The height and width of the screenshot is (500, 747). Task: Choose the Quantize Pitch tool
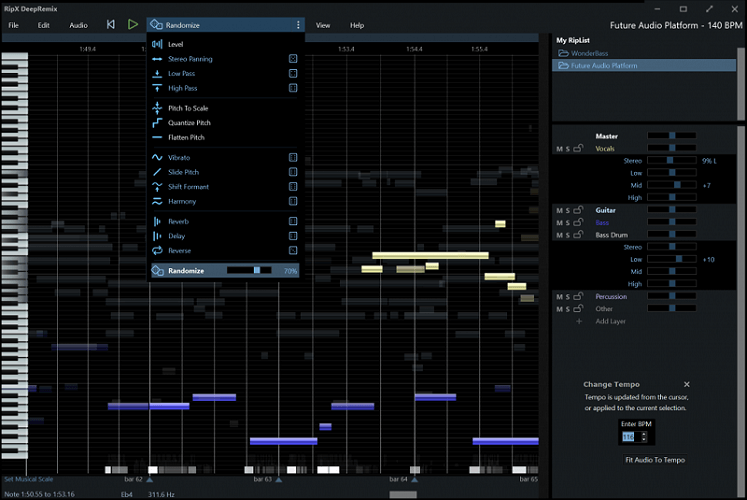[x=189, y=123]
